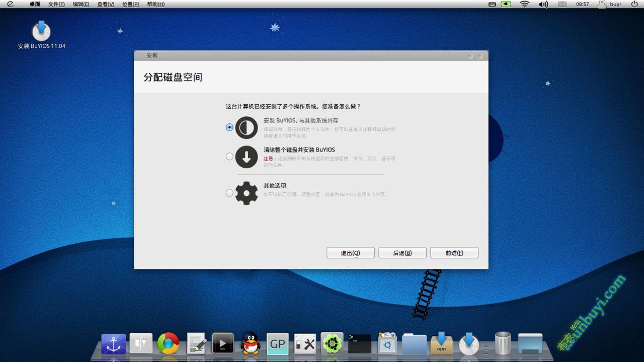Click the installer disc icon in dock

(x=469, y=343)
